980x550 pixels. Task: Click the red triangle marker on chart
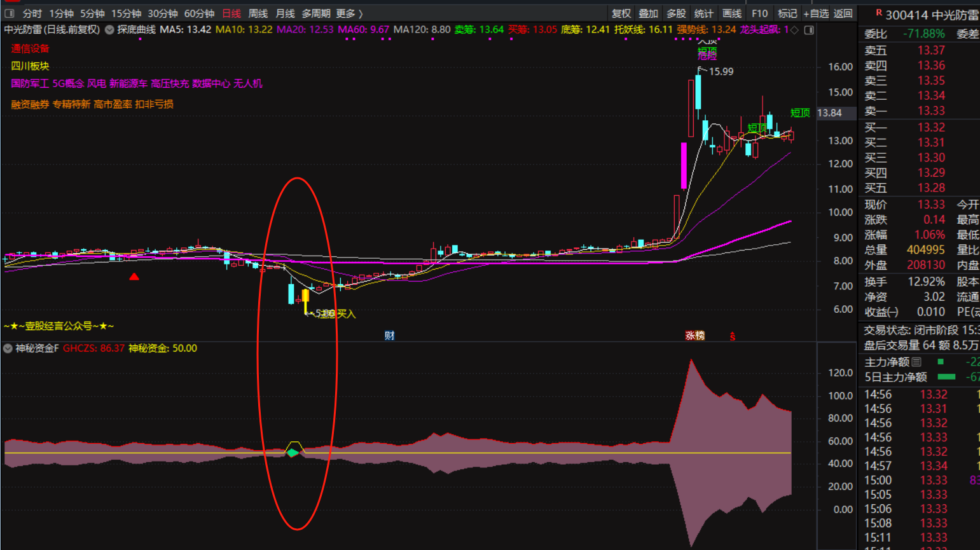pyautogui.click(x=134, y=277)
